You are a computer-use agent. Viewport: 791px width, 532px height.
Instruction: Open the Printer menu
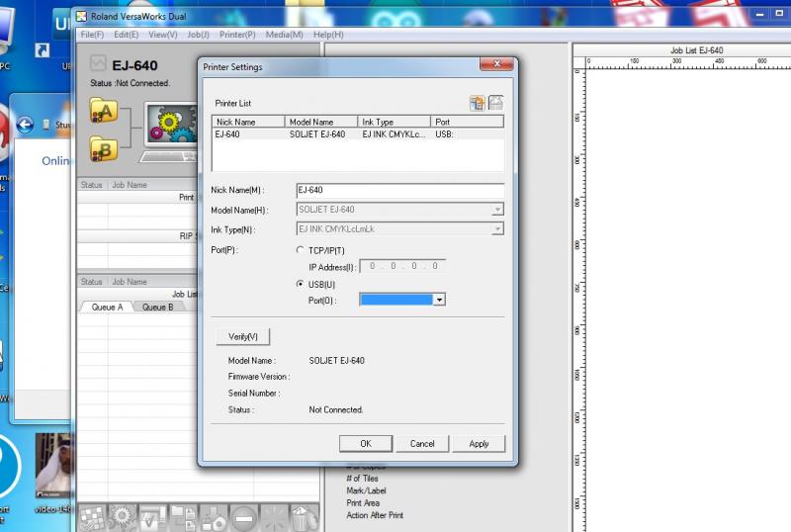[x=237, y=35]
